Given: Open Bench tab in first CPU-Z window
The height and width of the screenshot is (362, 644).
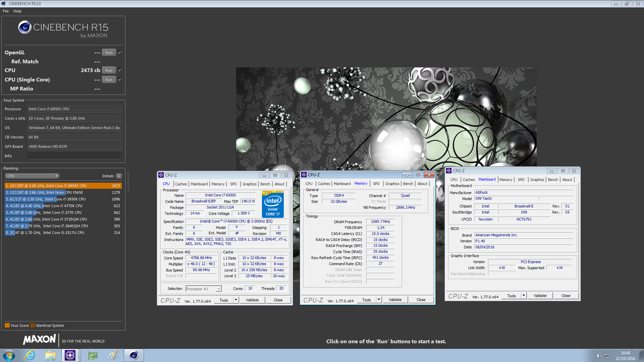Looking at the screenshot, I should (265, 184).
